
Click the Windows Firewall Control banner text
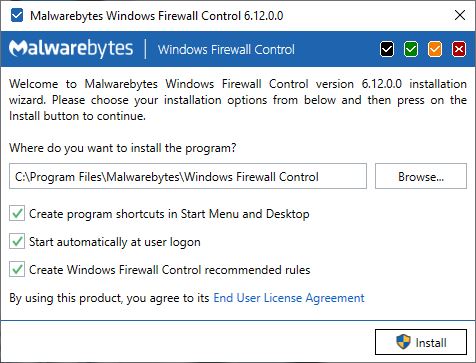tap(226, 49)
